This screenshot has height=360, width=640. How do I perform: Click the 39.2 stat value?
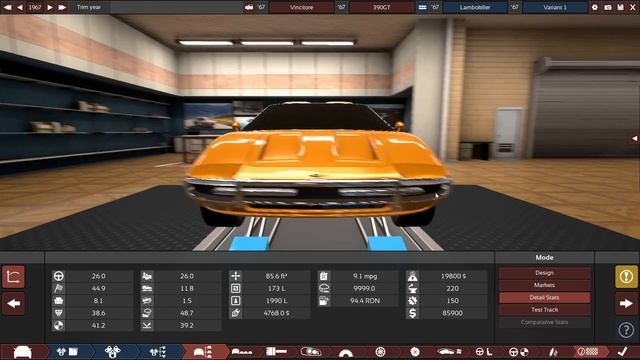tap(187, 325)
